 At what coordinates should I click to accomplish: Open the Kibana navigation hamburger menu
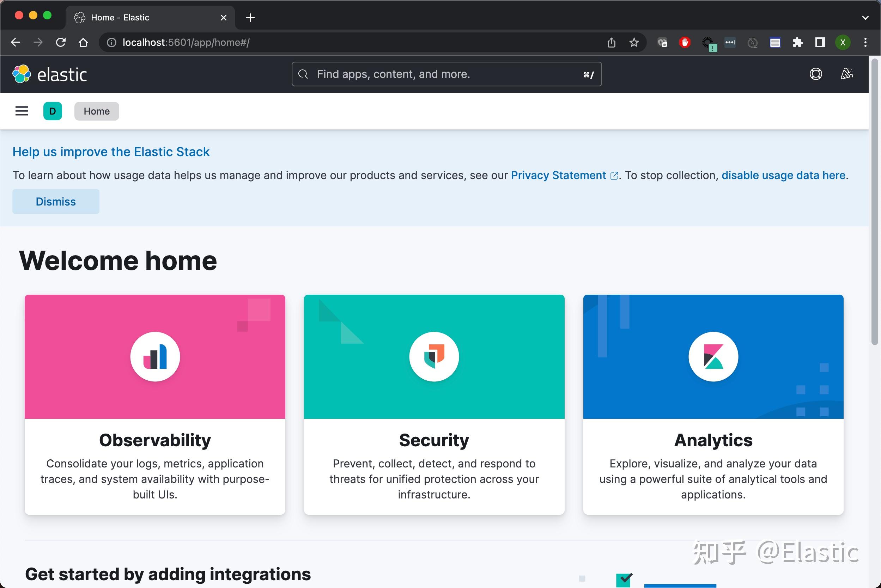(x=22, y=111)
